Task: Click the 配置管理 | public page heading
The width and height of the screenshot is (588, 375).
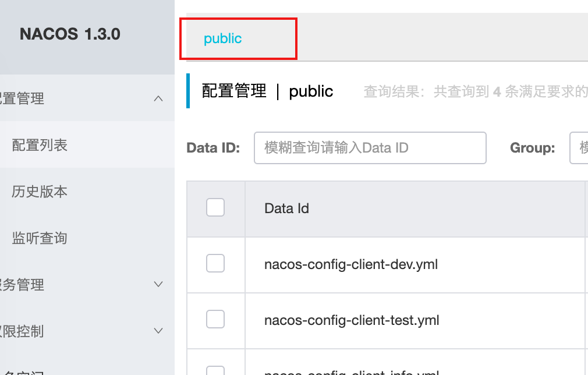Action: click(x=267, y=91)
